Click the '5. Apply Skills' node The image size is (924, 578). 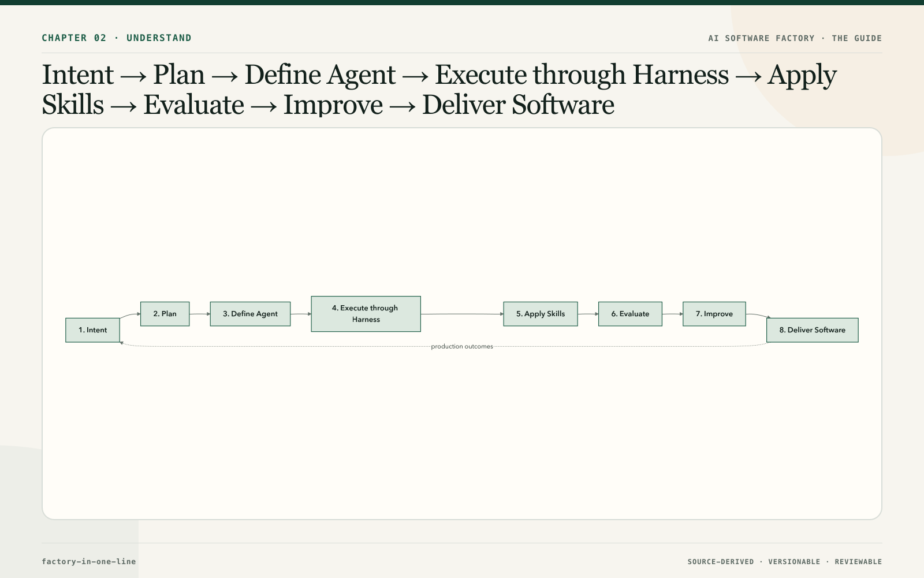pos(541,314)
